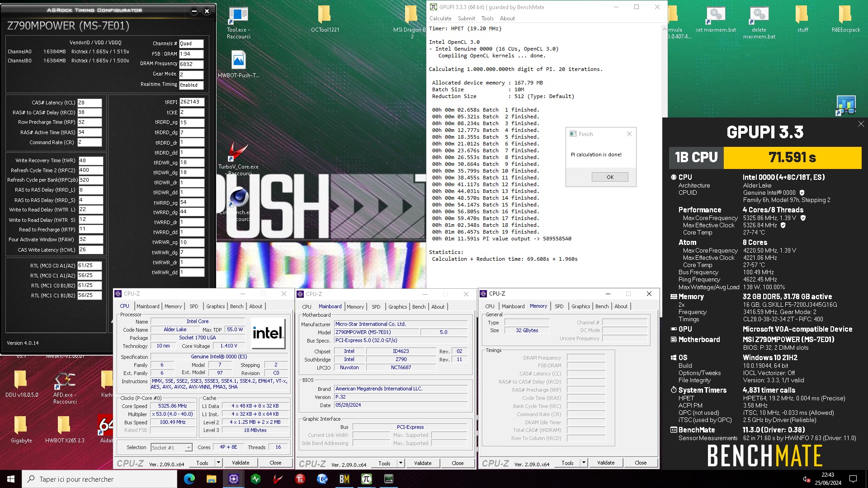Edit the DRAM Frequency field 6832

pyautogui.click(x=191, y=64)
